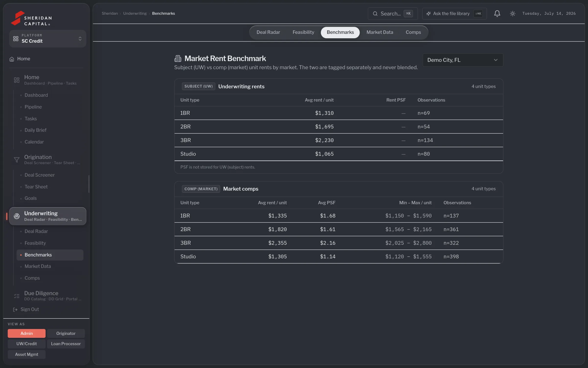This screenshot has width=588, height=368.
Task: Click the house icon beside Home
Action: point(12,59)
